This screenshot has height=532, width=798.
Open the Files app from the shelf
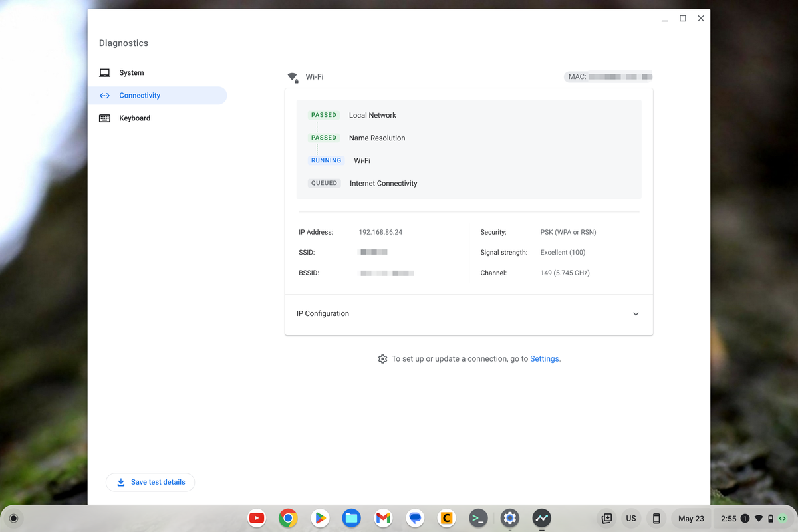(351, 518)
